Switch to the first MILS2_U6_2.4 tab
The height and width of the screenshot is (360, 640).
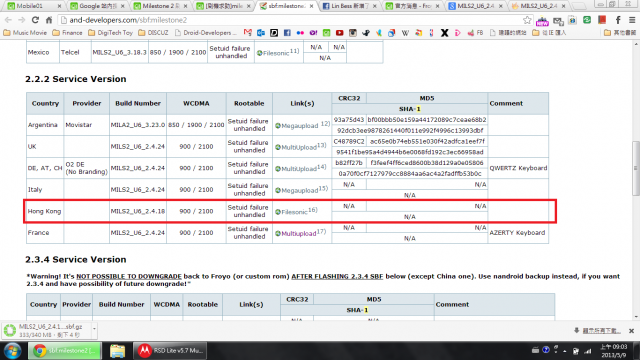(x=476, y=6)
